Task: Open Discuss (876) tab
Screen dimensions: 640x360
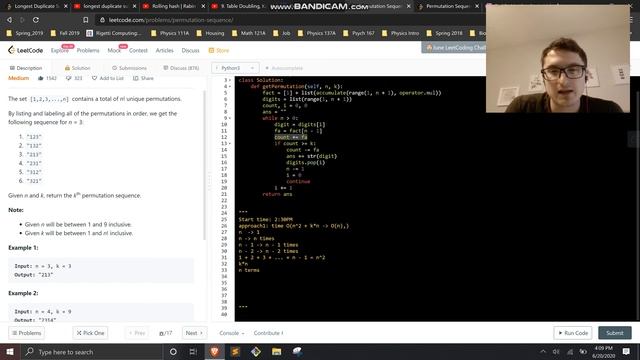Action: [x=181, y=68]
